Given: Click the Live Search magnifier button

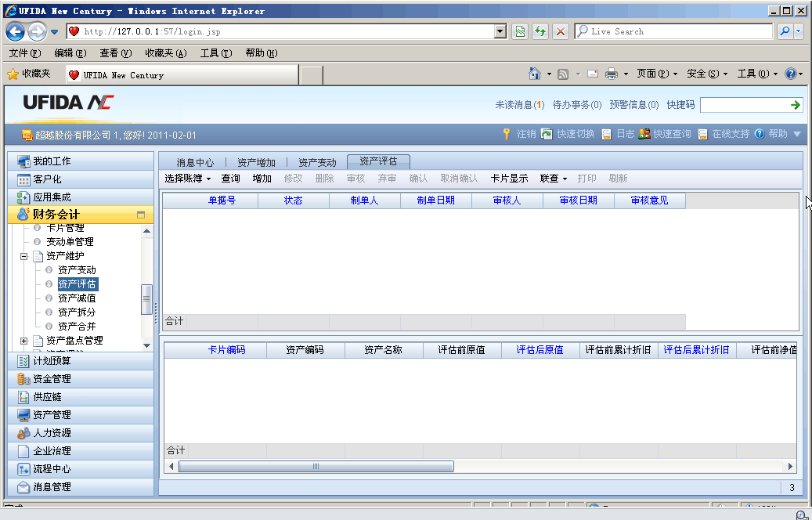Looking at the screenshot, I should tap(785, 31).
